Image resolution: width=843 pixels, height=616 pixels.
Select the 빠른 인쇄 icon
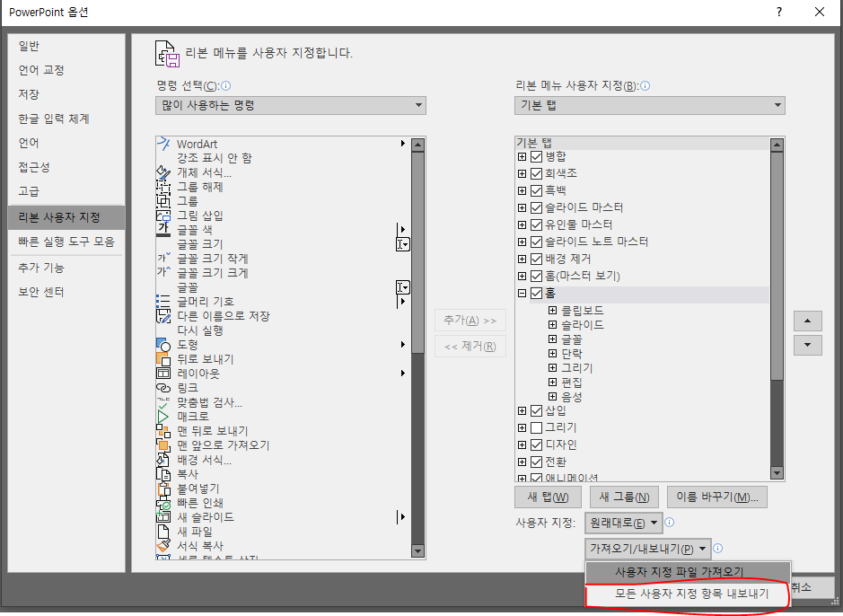163,503
